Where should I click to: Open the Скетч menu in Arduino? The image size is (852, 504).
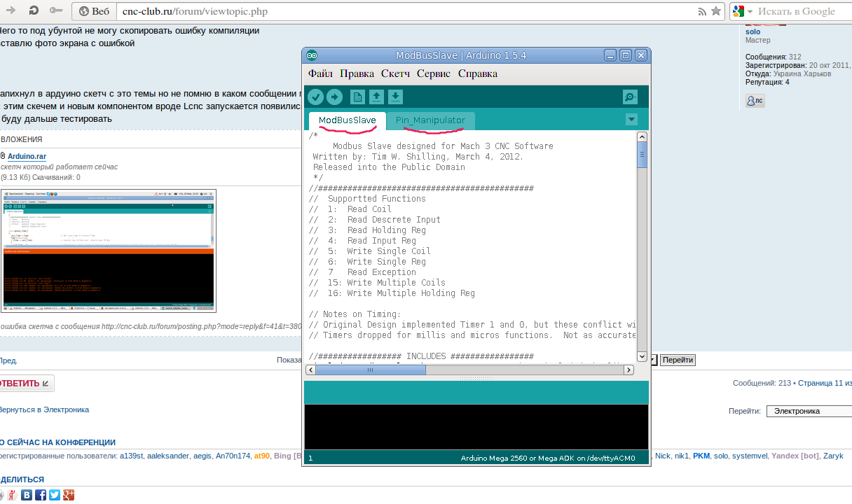(x=396, y=73)
